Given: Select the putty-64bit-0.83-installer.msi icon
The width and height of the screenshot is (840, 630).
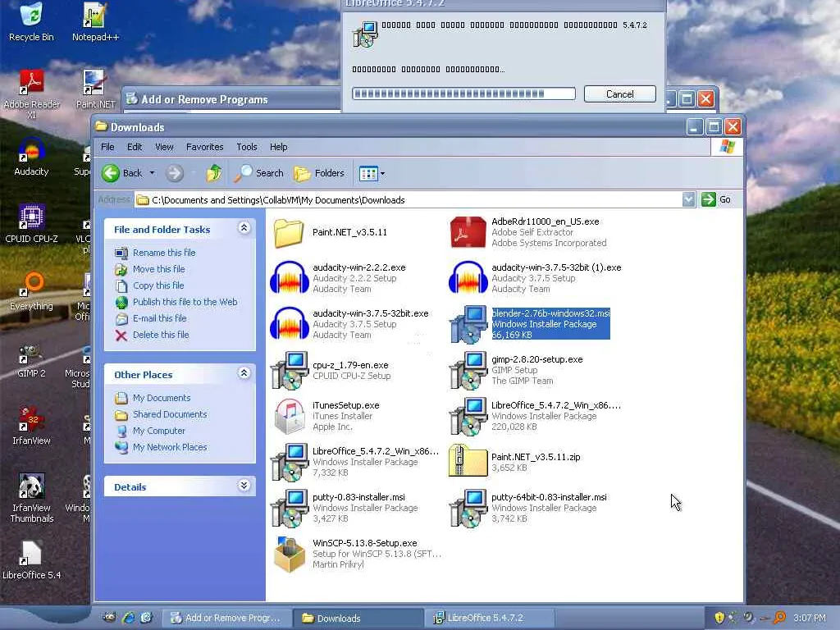Looking at the screenshot, I should pos(468,508).
